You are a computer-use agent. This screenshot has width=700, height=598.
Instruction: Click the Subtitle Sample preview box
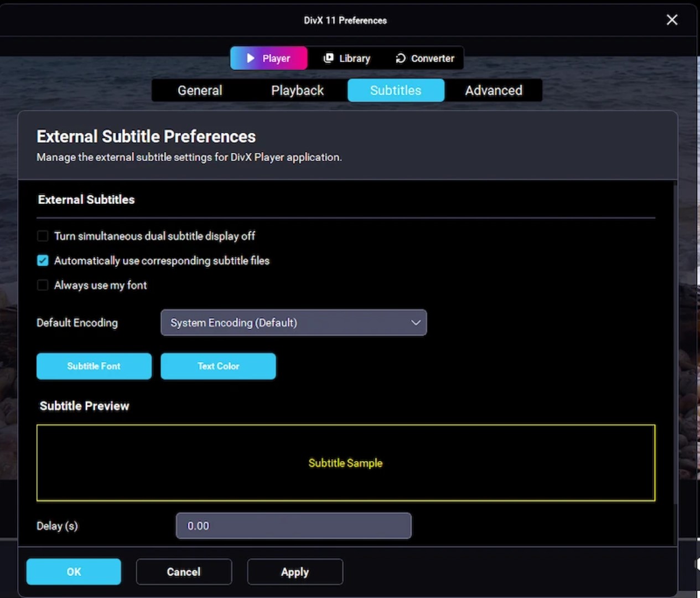pyautogui.click(x=346, y=463)
